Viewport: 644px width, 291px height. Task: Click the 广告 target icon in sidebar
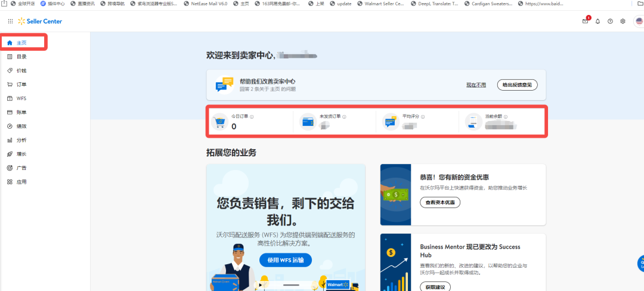pos(10,168)
